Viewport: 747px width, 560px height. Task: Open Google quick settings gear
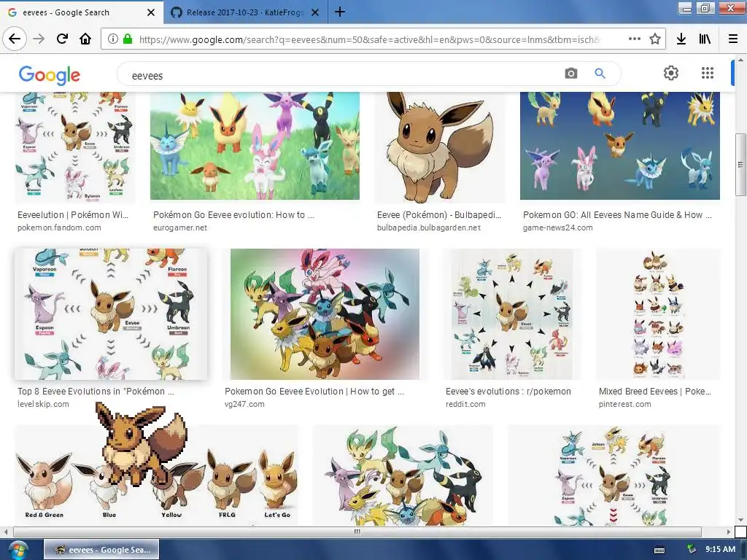[x=671, y=73]
